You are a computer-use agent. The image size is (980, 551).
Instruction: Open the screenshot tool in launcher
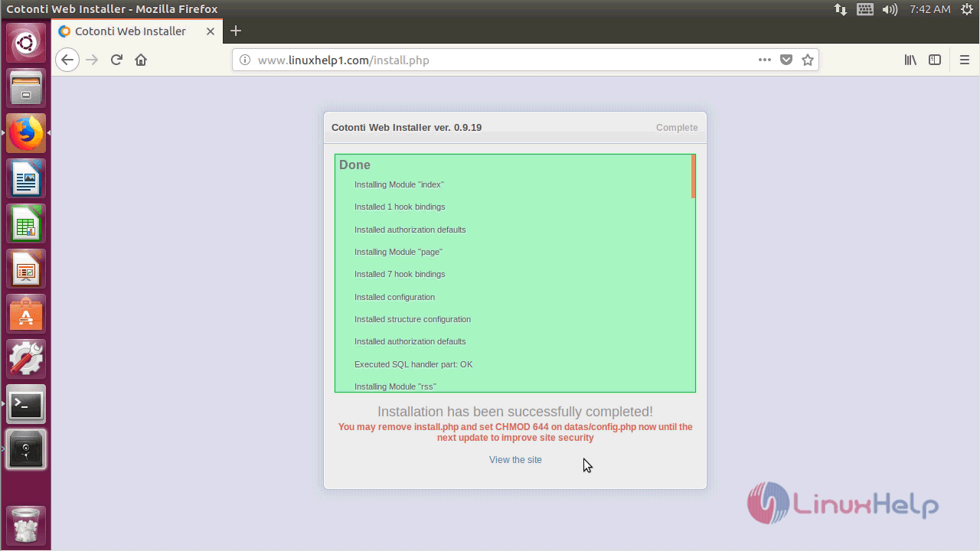point(26,449)
